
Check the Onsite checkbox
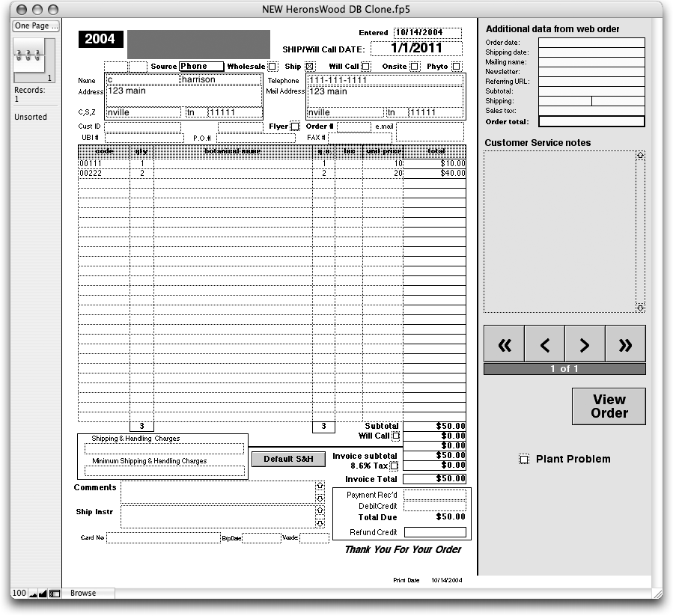coord(414,67)
